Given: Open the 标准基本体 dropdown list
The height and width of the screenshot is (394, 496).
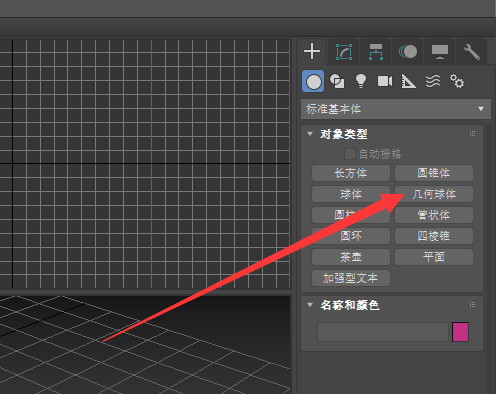Looking at the screenshot, I should [x=396, y=109].
